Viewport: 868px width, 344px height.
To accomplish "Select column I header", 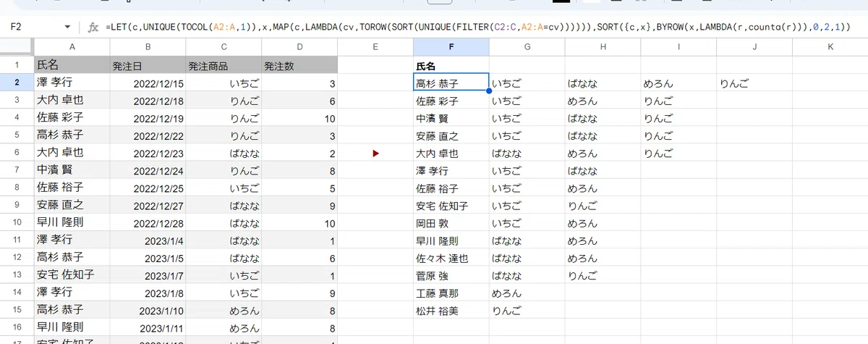I will [678, 46].
